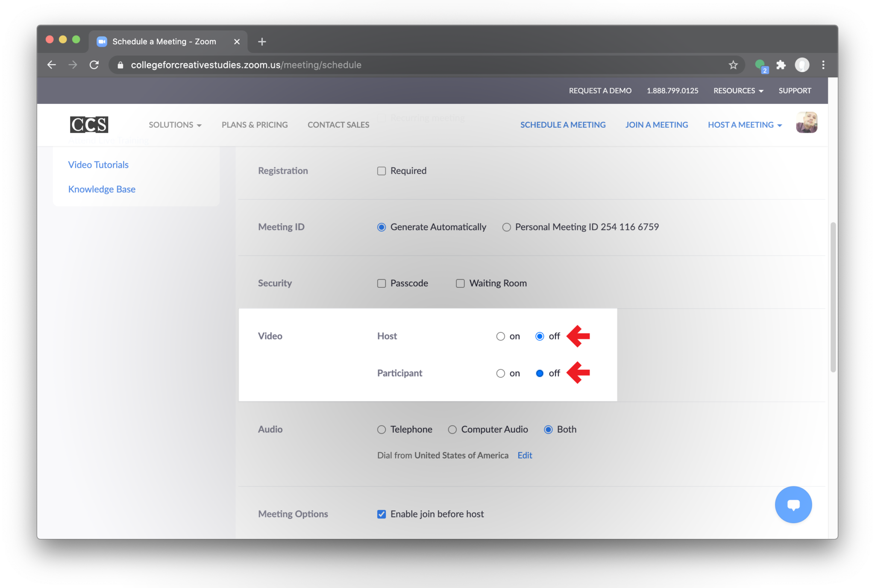Open Chrome three-dot menu
The image size is (875, 588).
pyautogui.click(x=823, y=65)
